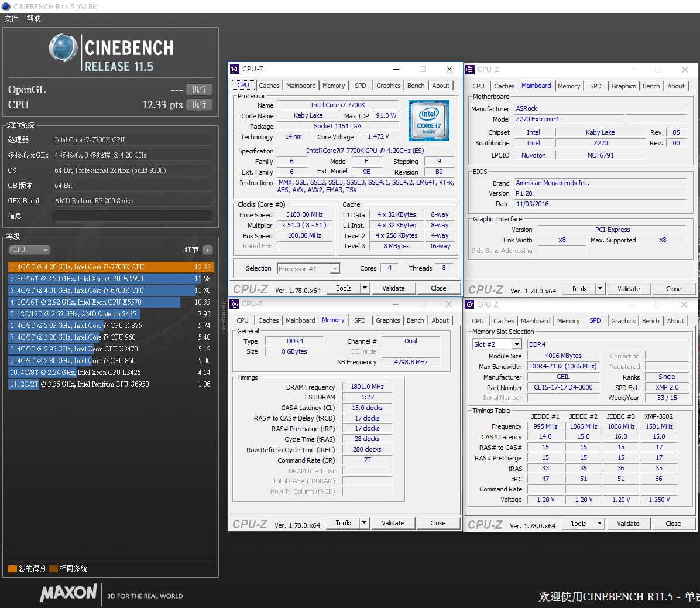Click the Part Number CL15-17-17 D4-3000 field
Viewport: 700px width, 608px height.
click(x=564, y=387)
